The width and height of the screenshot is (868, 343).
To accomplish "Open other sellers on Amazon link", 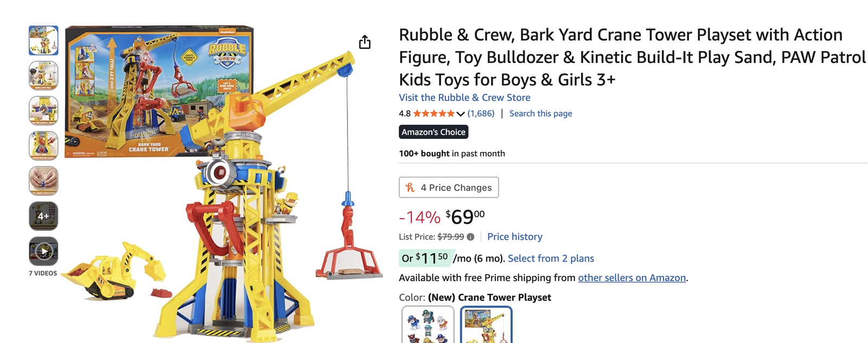I will (631, 278).
